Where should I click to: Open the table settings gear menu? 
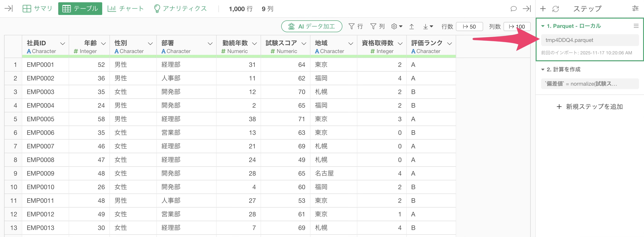point(397,27)
